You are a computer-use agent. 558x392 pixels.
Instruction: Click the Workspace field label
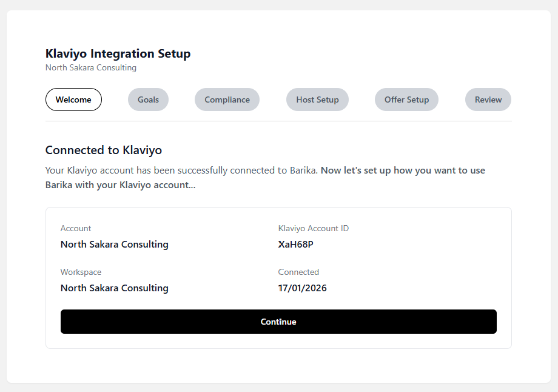(81, 272)
